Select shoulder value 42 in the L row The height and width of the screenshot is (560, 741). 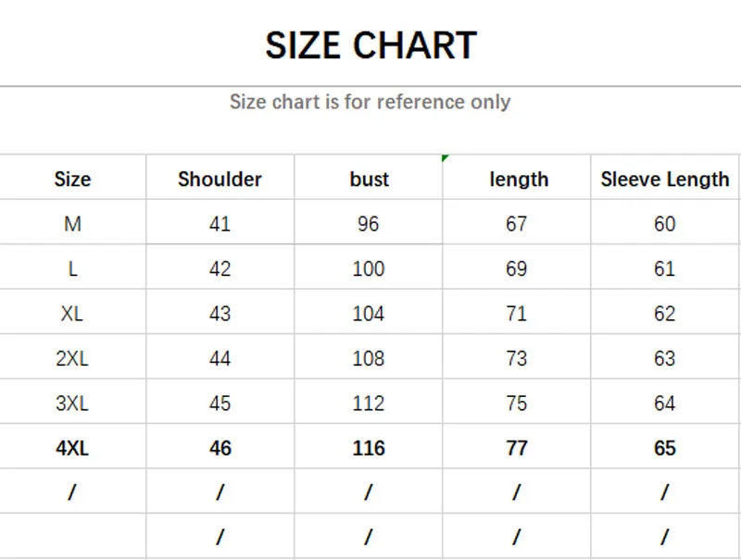click(220, 269)
